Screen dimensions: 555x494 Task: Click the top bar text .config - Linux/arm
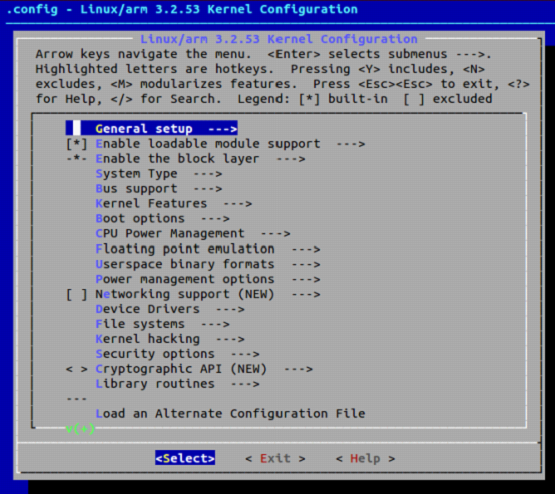[77, 9]
